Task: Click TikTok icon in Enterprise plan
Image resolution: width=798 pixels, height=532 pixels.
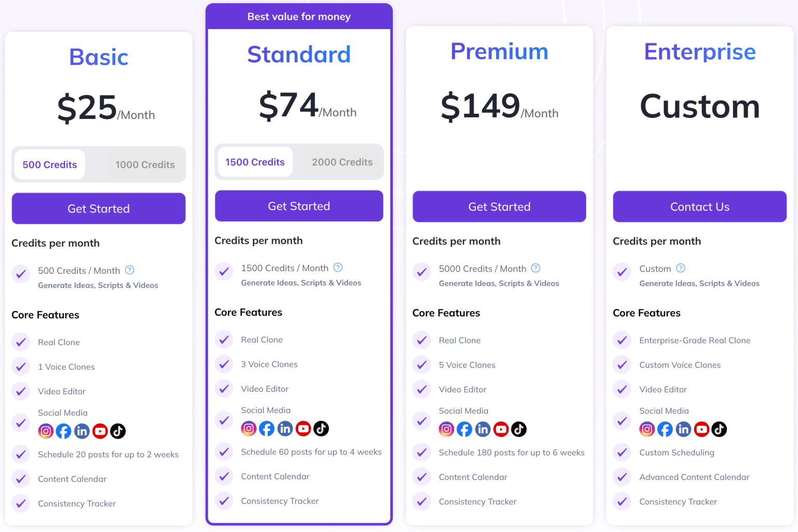Action: 719,429
